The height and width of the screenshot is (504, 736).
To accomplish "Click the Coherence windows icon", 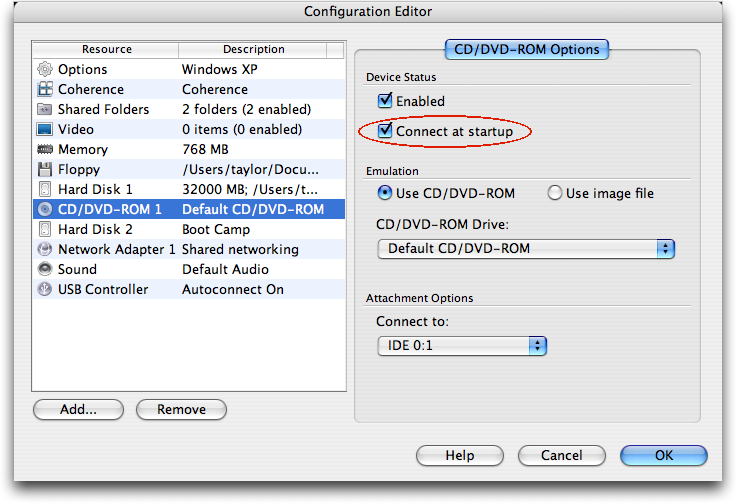I will [x=45, y=89].
